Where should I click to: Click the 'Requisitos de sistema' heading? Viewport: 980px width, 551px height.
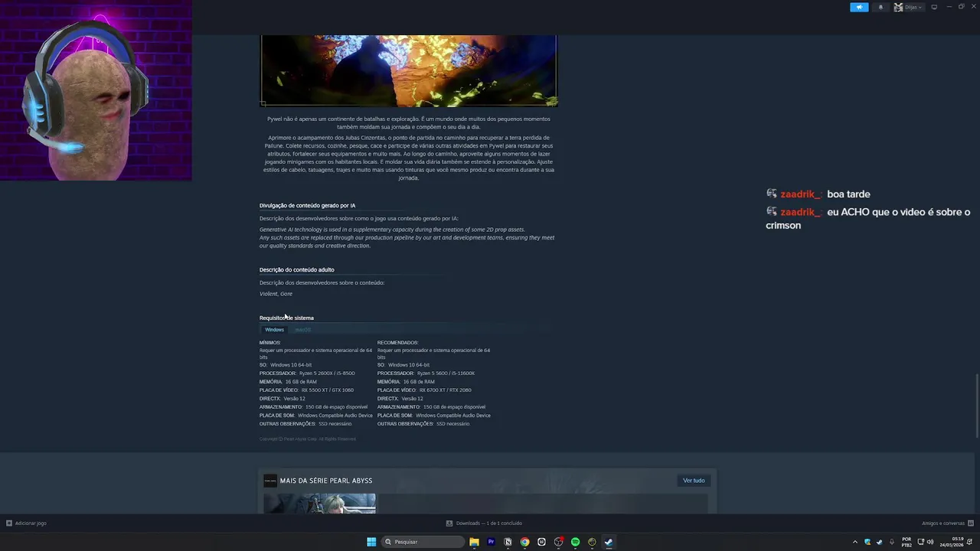pyautogui.click(x=286, y=318)
